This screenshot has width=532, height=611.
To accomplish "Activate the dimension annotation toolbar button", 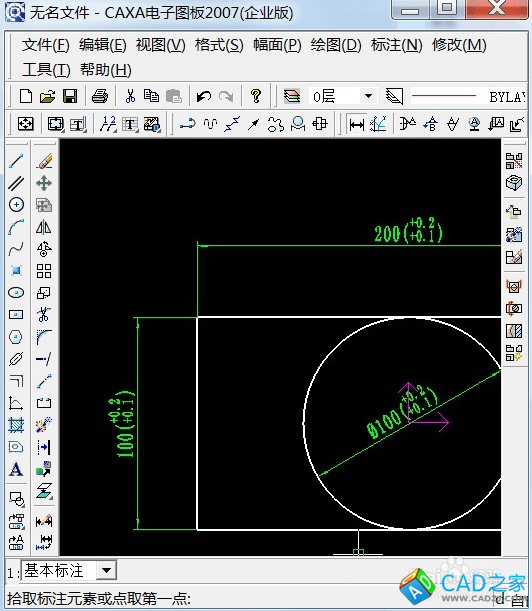I will point(357,125).
